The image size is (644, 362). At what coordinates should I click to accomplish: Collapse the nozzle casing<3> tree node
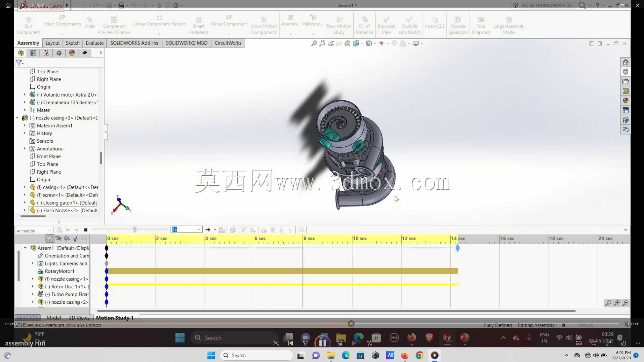click(17, 118)
